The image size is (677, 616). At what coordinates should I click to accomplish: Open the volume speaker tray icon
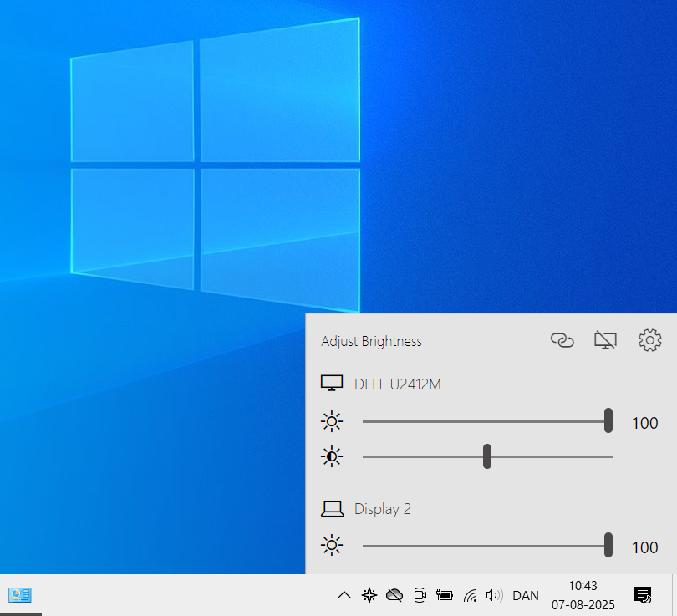[494, 595]
